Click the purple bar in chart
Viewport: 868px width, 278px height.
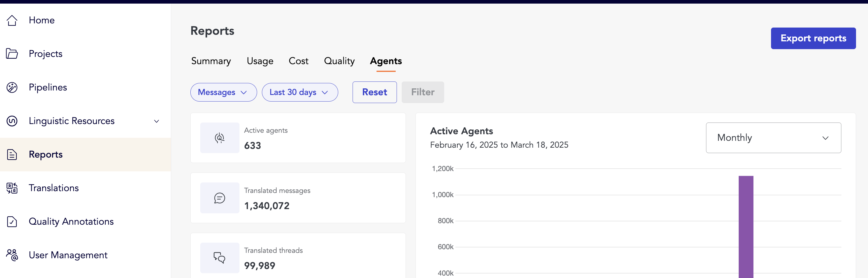pyautogui.click(x=746, y=227)
